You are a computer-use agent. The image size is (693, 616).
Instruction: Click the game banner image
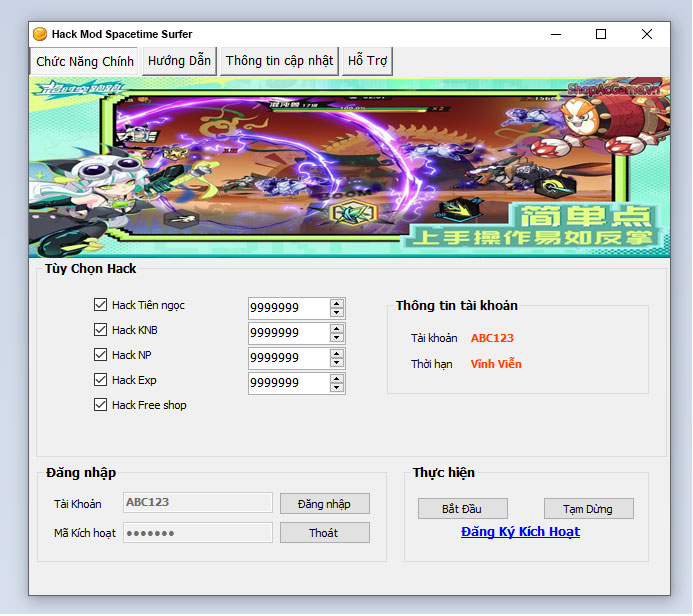pos(350,167)
